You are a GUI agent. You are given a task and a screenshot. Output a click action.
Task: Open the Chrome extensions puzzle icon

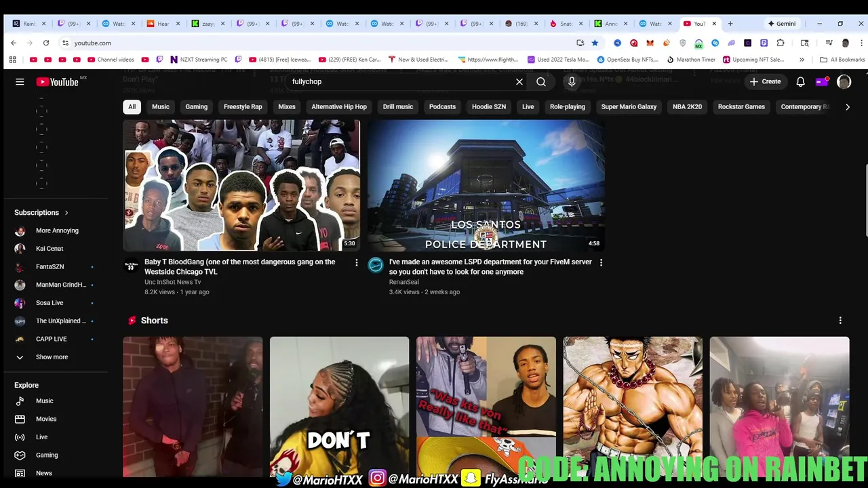pos(781,43)
